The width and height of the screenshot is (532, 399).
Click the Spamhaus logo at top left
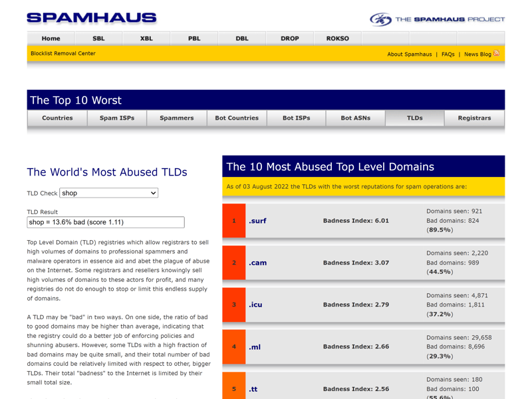coord(91,18)
